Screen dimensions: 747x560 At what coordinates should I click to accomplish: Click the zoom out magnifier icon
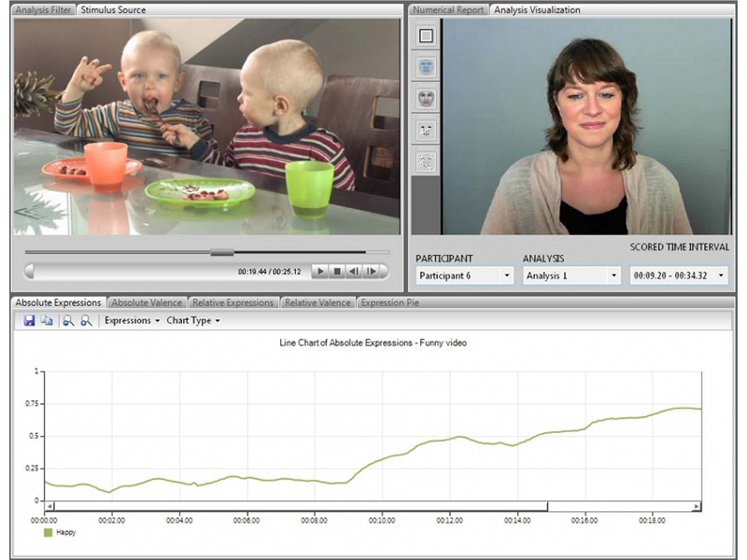pyautogui.click(x=86, y=320)
